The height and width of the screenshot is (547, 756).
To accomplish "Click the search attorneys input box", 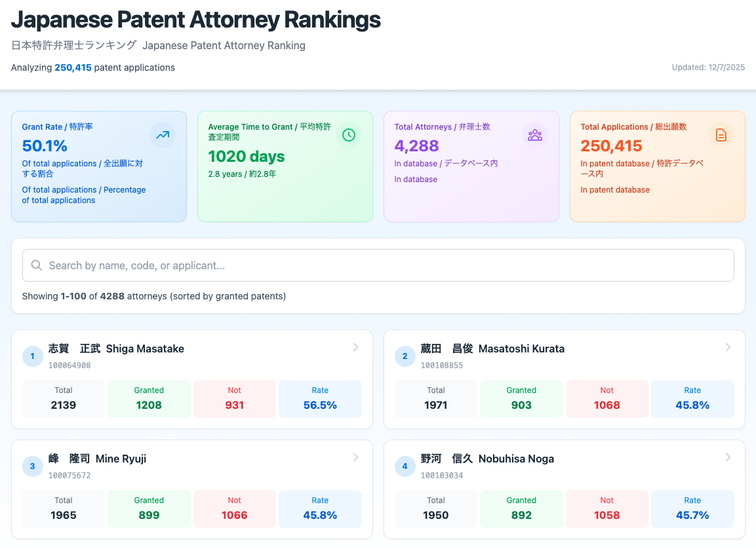I will pyautogui.click(x=378, y=265).
